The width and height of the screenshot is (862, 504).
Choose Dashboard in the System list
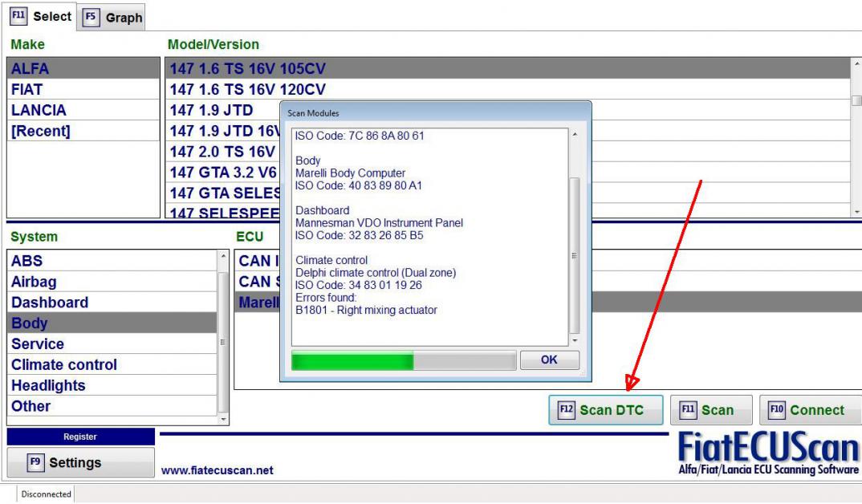coord(112,303)
